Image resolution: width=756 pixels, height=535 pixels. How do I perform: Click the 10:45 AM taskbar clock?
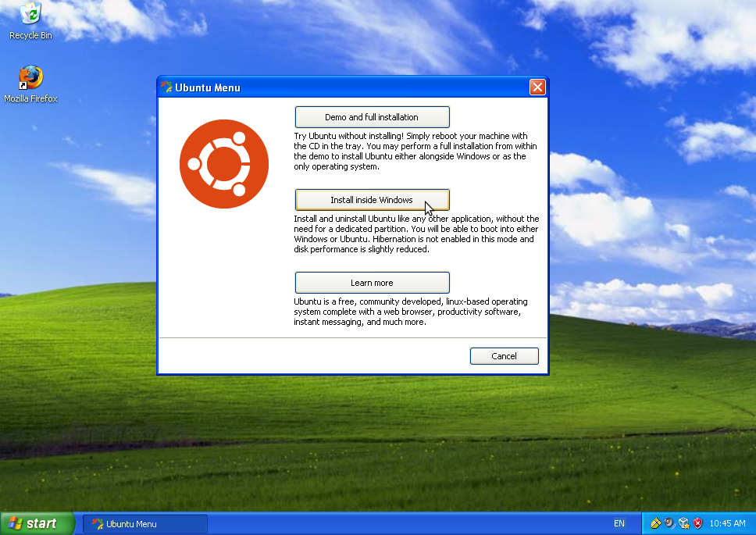728,523
